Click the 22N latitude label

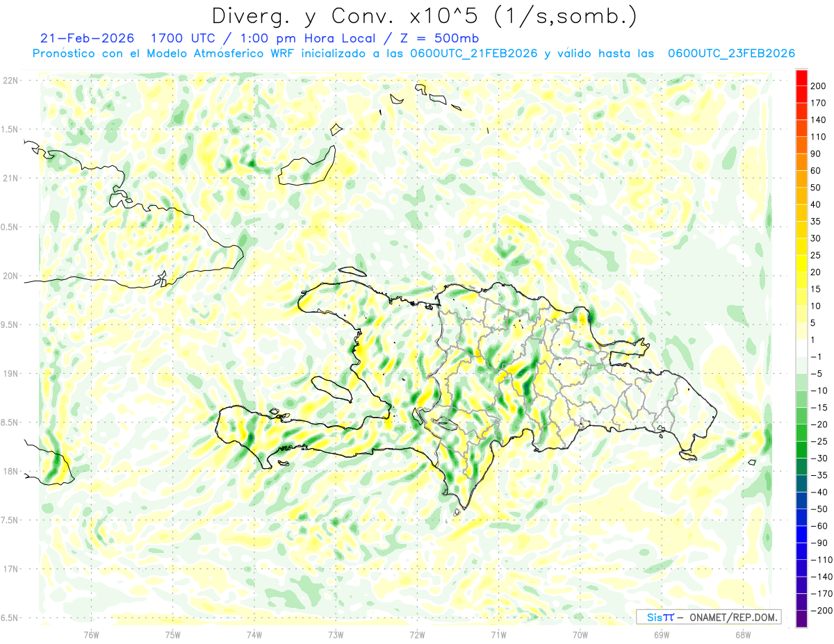[10, 81]
